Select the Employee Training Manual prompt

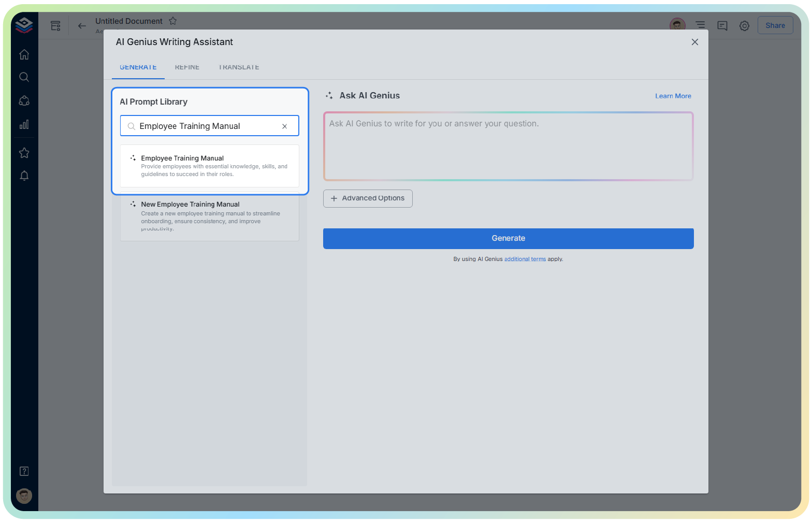(x=209, y=166)
